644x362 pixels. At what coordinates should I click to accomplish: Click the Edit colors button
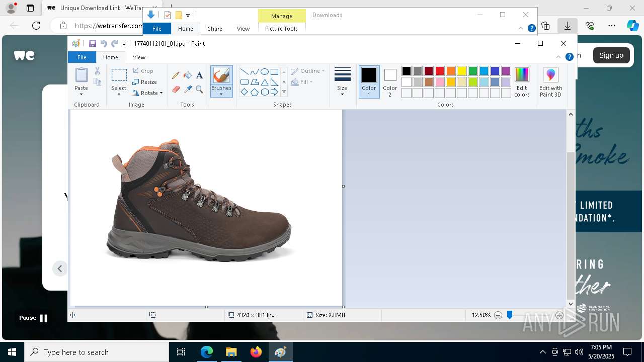(522, 82)
